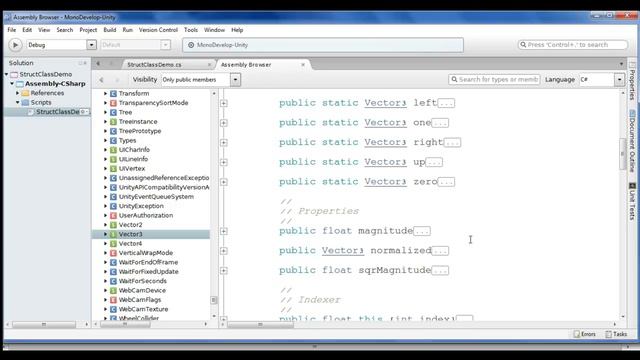This screenshot has width=640, height=360.
Task: Select the StructClassDemo solution item
Action: 46,74
